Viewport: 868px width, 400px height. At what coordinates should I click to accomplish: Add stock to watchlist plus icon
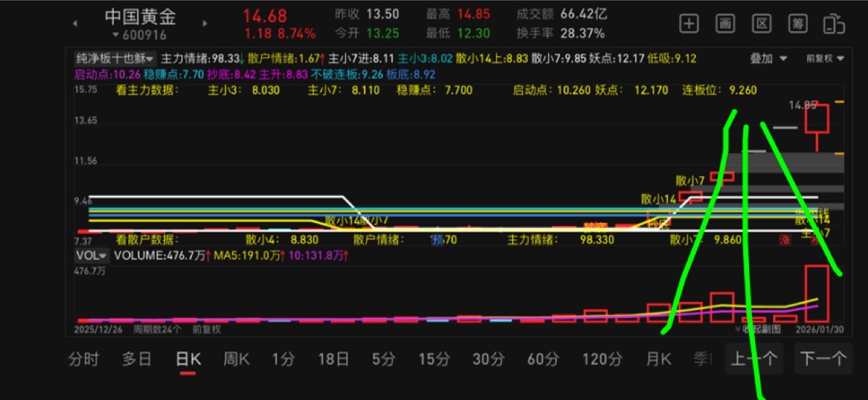689,24
